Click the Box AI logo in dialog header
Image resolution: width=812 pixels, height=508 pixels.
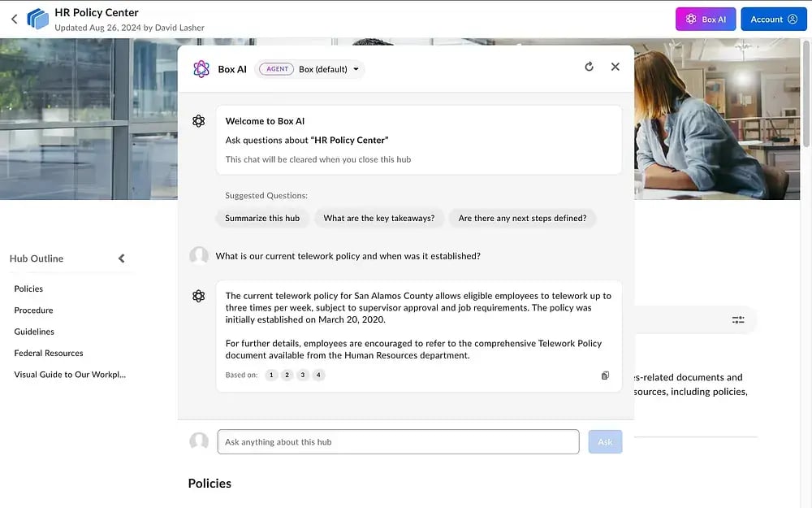(x=201, y=69)
